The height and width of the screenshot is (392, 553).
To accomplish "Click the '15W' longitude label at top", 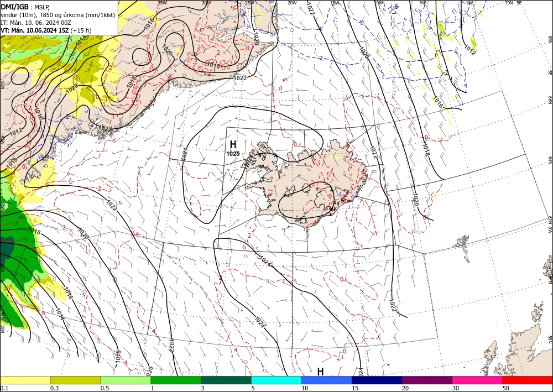I will click(335, 3).
